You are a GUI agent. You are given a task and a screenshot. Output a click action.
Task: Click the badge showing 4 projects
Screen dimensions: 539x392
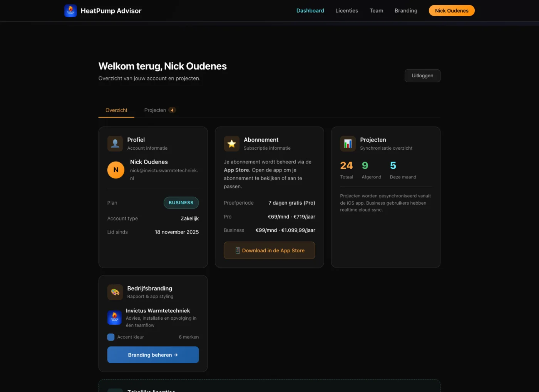(172, 110)
